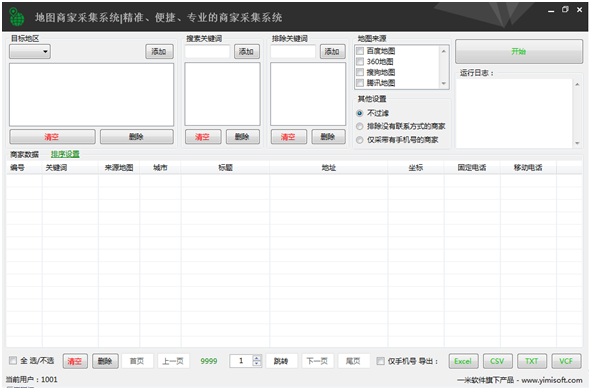Click the 跳转 jump button
Viewport: 591px width, 390px height.
pyautogui.click(x=281, y=361)
